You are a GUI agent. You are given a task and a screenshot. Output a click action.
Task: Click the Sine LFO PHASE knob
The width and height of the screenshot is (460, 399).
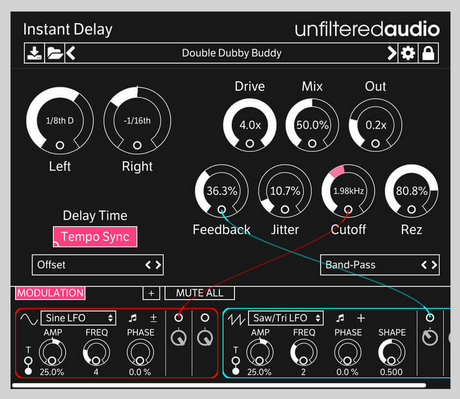pyautogui.click(x=140, y=353)
